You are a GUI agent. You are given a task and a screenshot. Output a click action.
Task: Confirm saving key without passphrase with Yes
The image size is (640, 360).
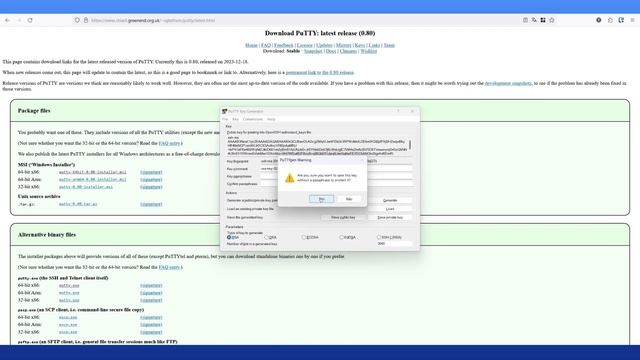(x=321, y=199)
